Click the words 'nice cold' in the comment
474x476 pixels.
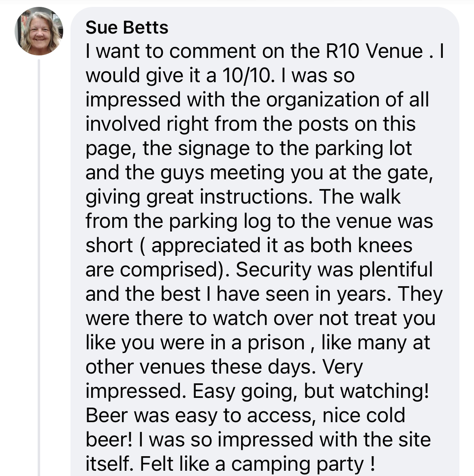point(364,415)
